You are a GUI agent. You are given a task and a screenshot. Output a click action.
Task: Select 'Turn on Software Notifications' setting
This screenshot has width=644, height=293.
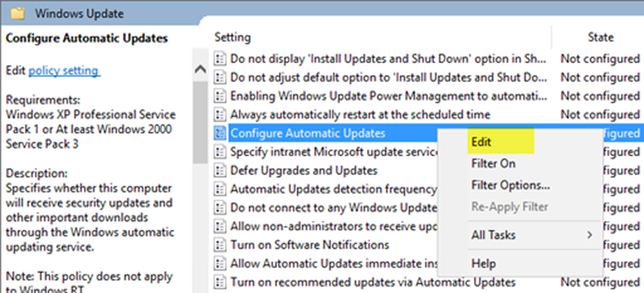[310, 245]
